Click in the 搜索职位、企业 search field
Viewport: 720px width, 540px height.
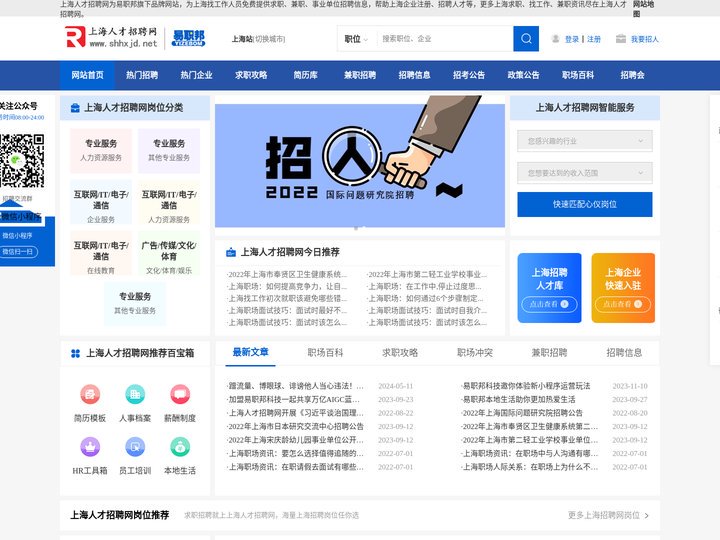tap(444, 39)
